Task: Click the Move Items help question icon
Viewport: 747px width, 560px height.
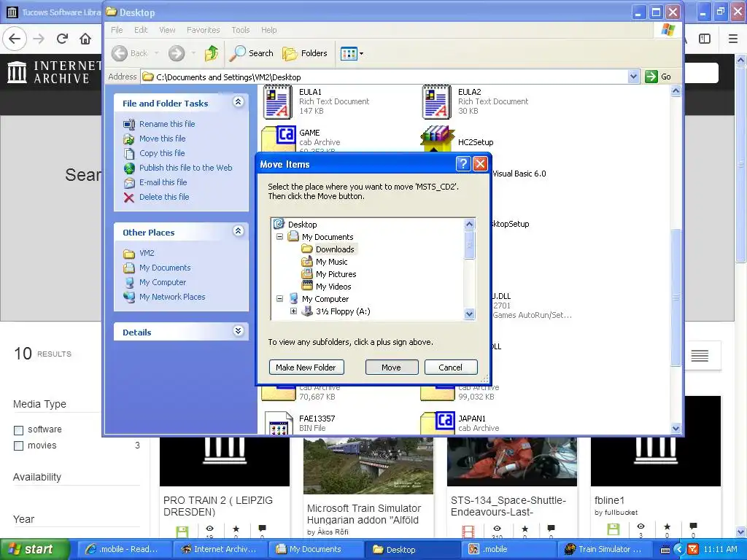Action: click(463, 164)
